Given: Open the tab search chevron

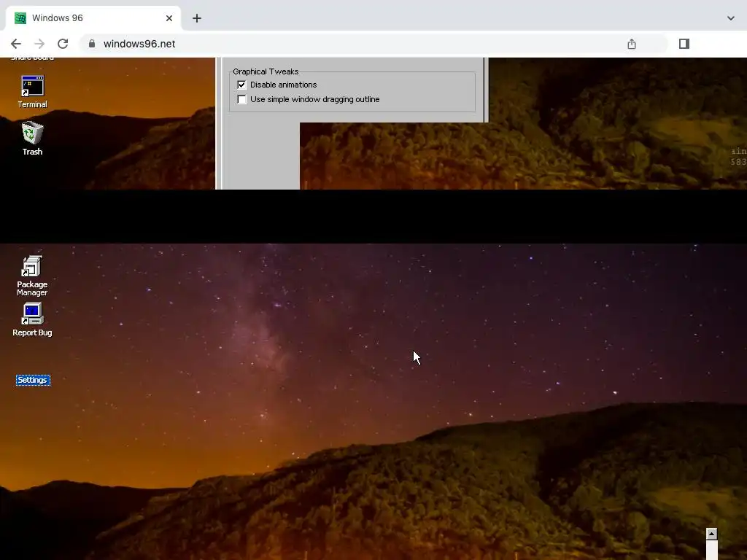Looking at the screenshot, I should 731,18.
